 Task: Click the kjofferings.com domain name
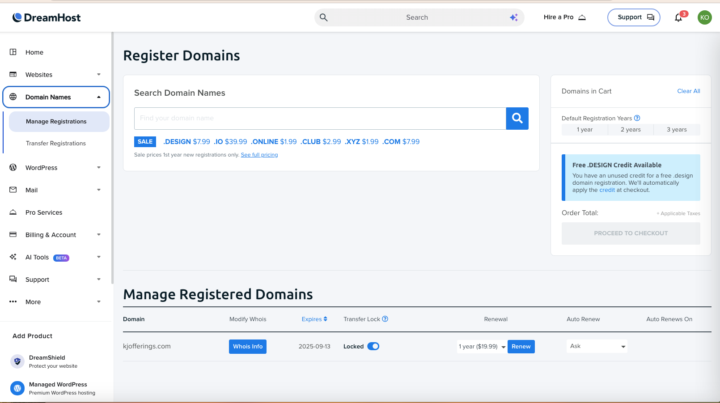[x=147, y=347]
